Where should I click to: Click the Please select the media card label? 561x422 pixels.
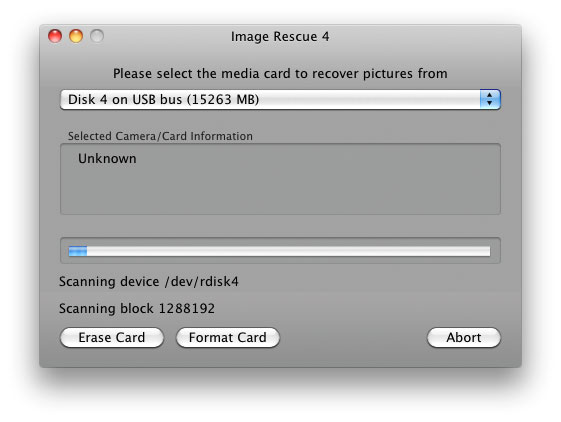click(280, 74)
